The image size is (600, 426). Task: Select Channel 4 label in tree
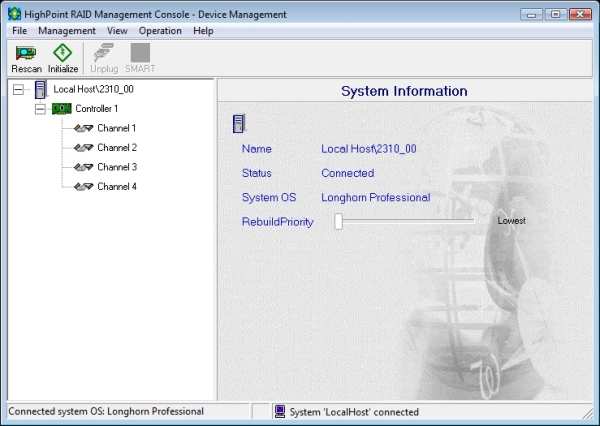point(117,187)
